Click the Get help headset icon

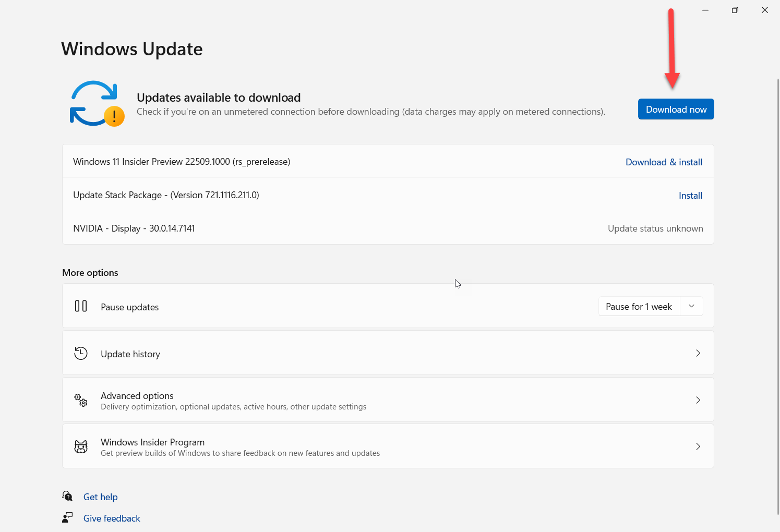[67, 496]
